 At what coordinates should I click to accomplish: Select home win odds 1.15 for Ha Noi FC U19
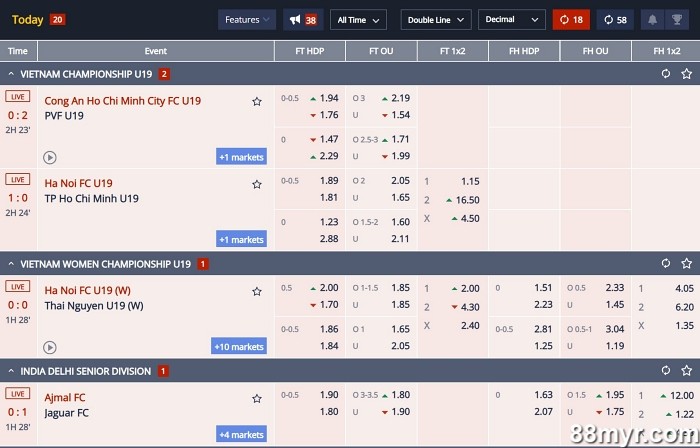[x=470, y=182]
